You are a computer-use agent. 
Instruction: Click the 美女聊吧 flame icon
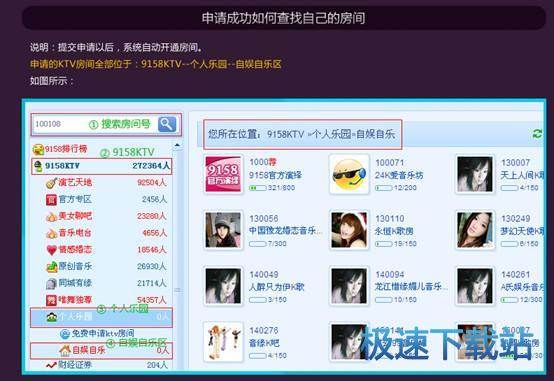[51, 216]
